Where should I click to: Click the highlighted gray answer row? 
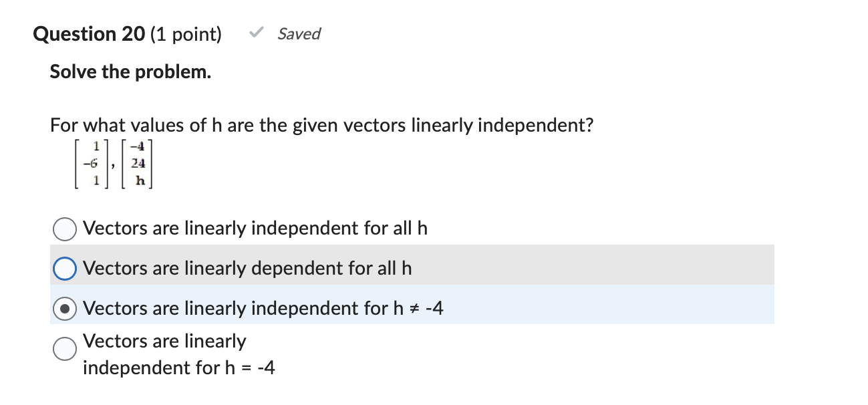401,268
